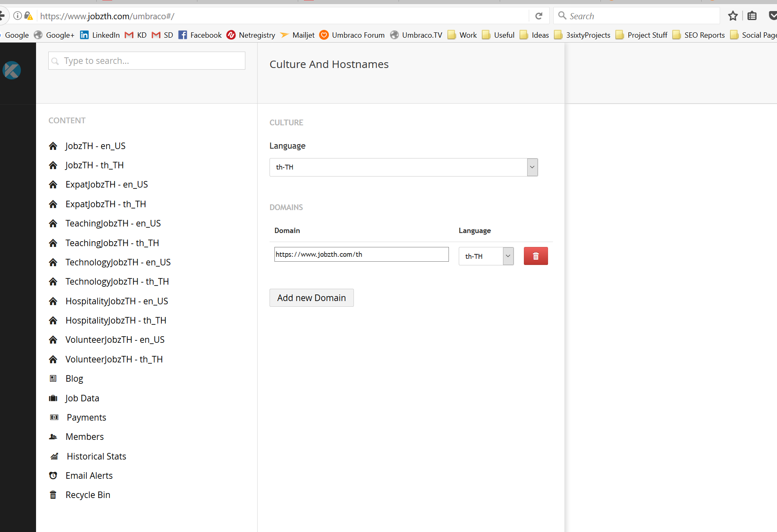The width and height of the screenshot is (777, 532).
Task: Open the Recycle Bin node
Action: (x=88, y=495)
